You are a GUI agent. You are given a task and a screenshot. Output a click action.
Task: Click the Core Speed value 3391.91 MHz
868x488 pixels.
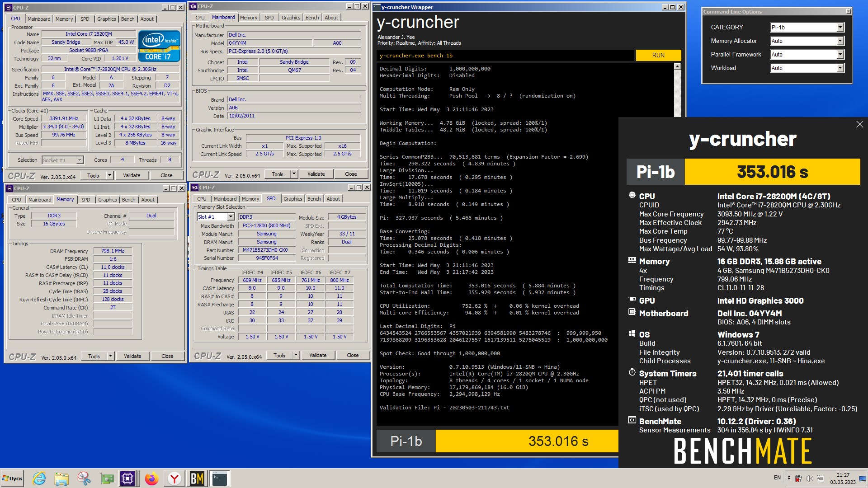[64, 118]
